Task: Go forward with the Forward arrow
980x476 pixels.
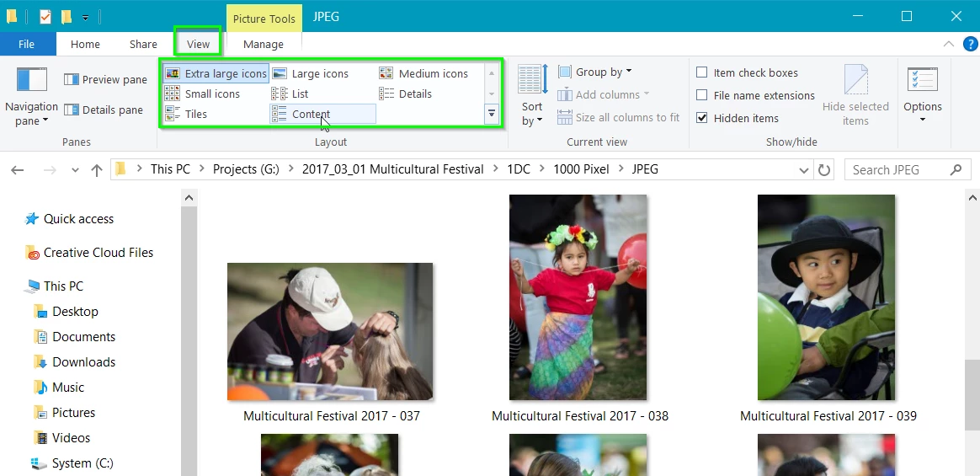Action: pyautogui.click(x=50, y=169)
